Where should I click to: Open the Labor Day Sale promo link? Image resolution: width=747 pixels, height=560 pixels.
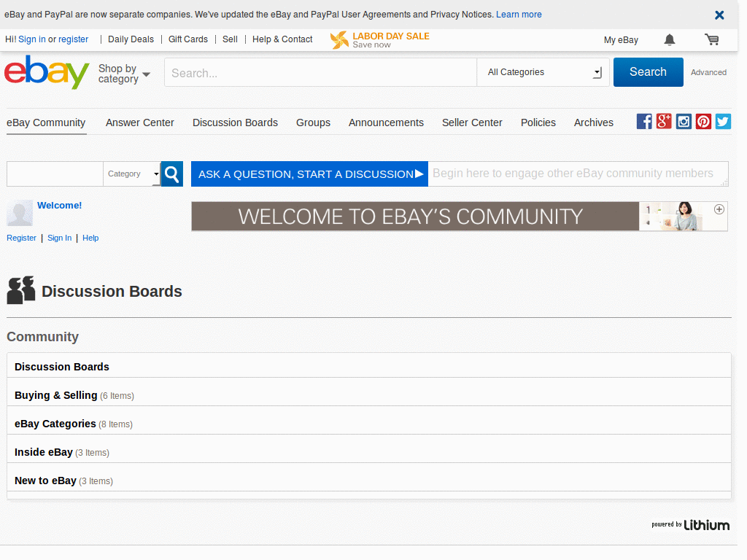[x=391, y=40]
